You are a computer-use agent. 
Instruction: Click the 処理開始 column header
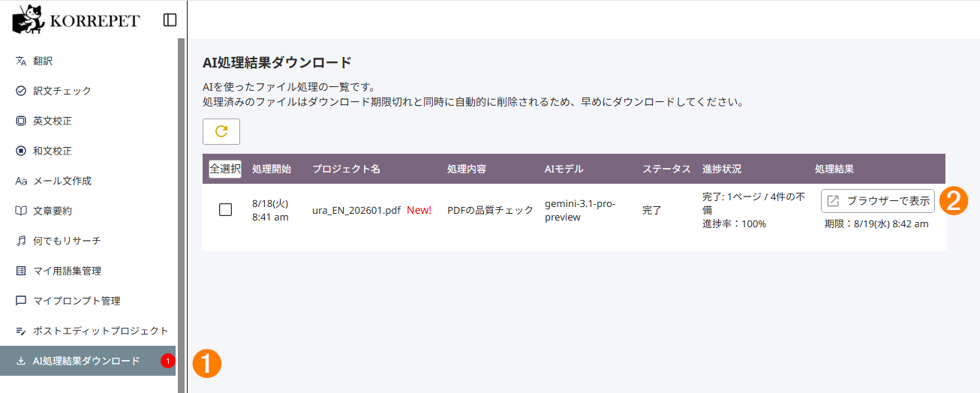[272, 169]
